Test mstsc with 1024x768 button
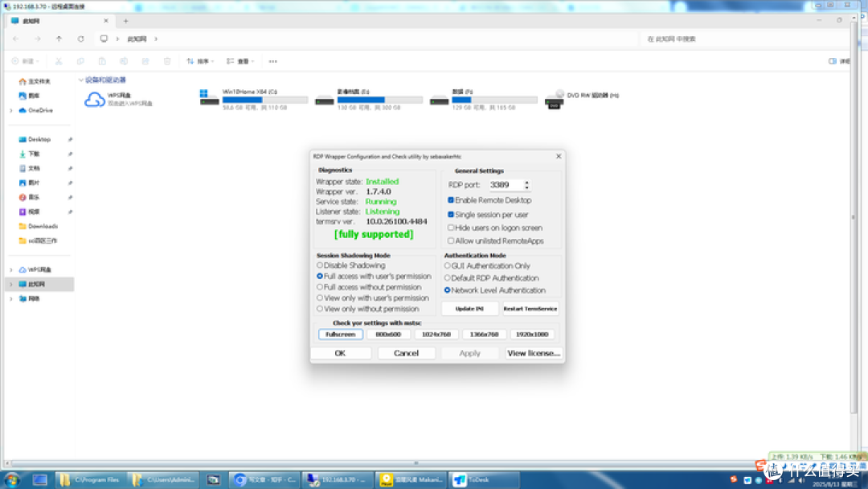Viewport: 868px width, 489px height. [x=436, y=334]
